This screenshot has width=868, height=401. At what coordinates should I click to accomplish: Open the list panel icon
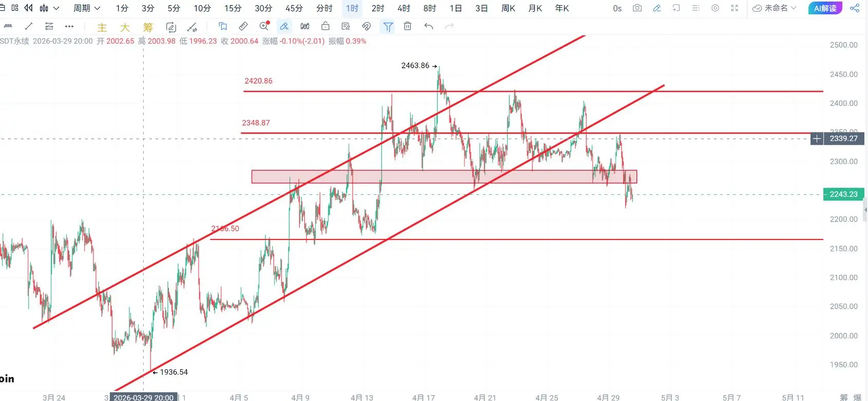[x=696, y=8]
